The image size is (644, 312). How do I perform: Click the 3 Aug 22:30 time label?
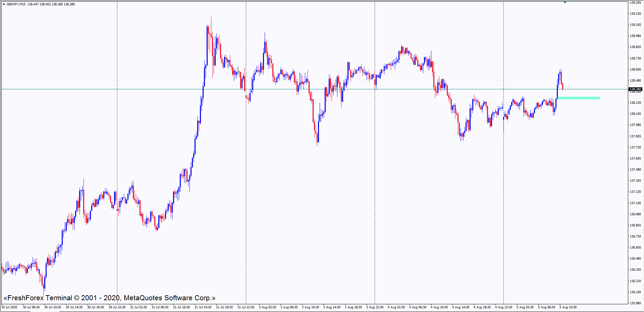(375, 307)
